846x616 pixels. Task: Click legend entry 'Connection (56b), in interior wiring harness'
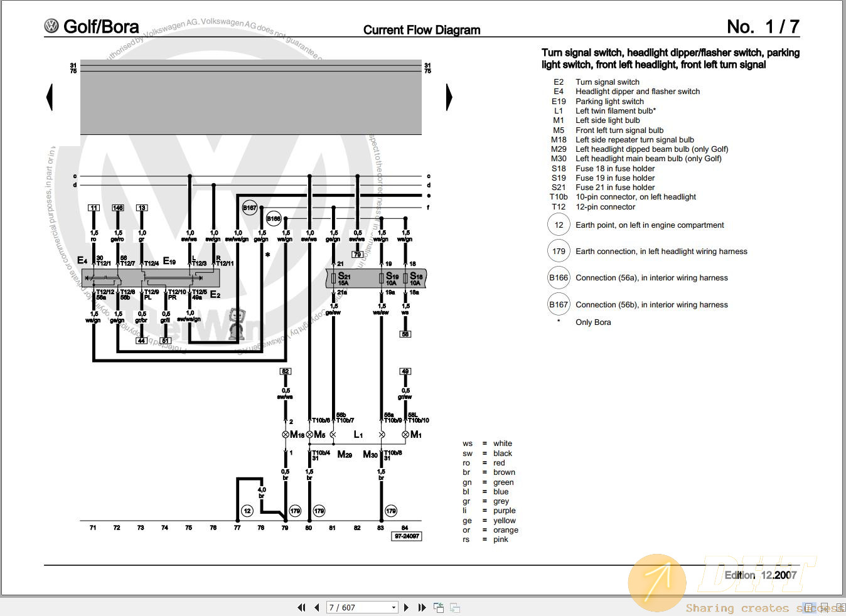click(x=651, y=304)
